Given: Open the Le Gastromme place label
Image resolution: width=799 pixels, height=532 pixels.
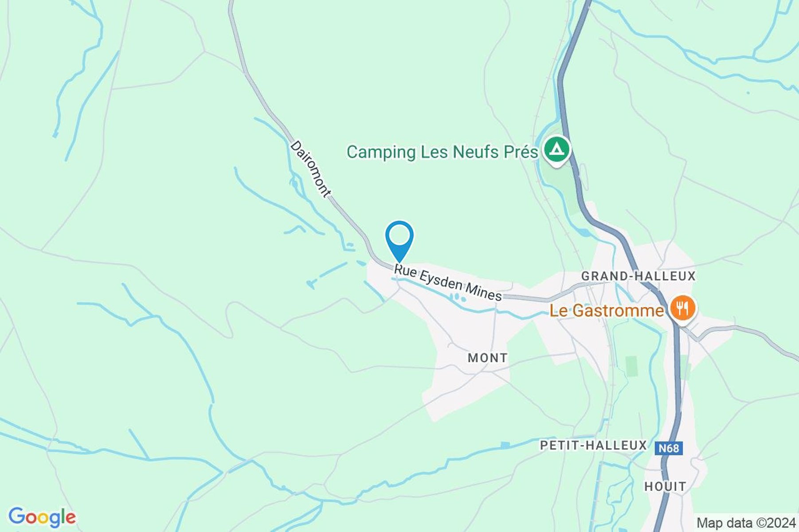Looking at the screenshot, I should click(607, 311).
